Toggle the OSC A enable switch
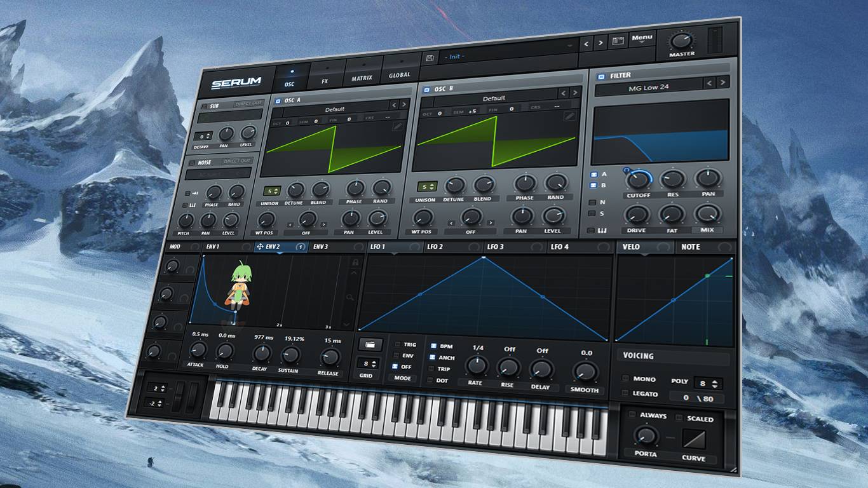868x488 pixels. [278, 101]
